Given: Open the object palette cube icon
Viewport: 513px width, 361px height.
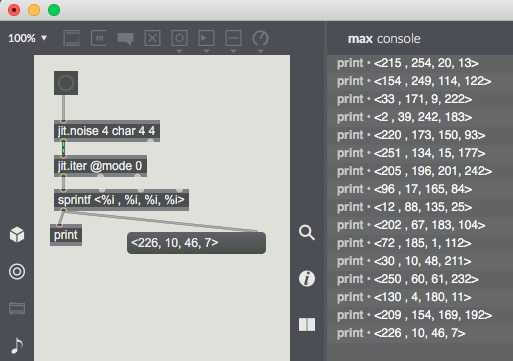Looking at the screenshot, I should [x=17, y=235].
